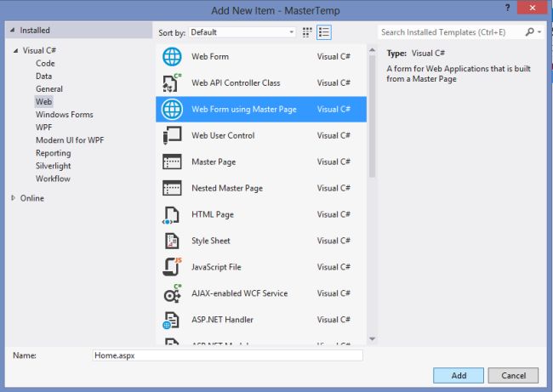Screen dimensions: 553x392
Task: Click template list scroll down arrow
Action: tap(372, 338)
